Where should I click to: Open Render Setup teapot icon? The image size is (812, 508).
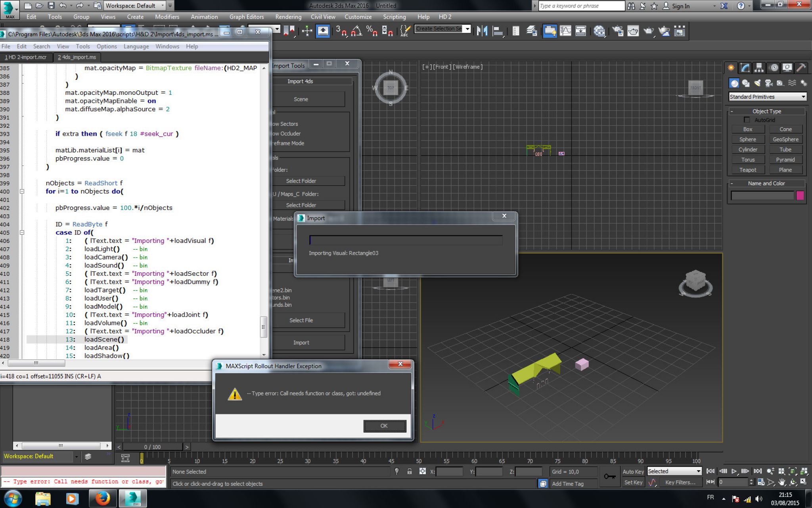(x=617, y=31)
